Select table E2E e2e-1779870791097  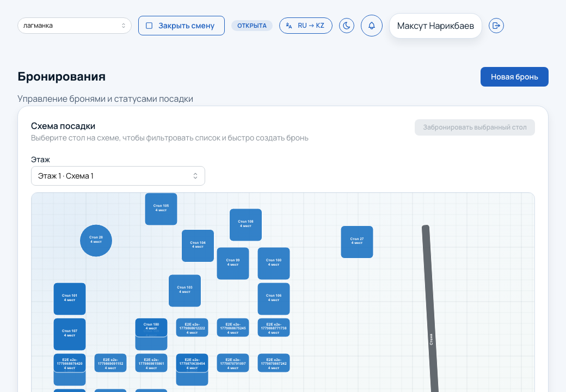[233, 363]
